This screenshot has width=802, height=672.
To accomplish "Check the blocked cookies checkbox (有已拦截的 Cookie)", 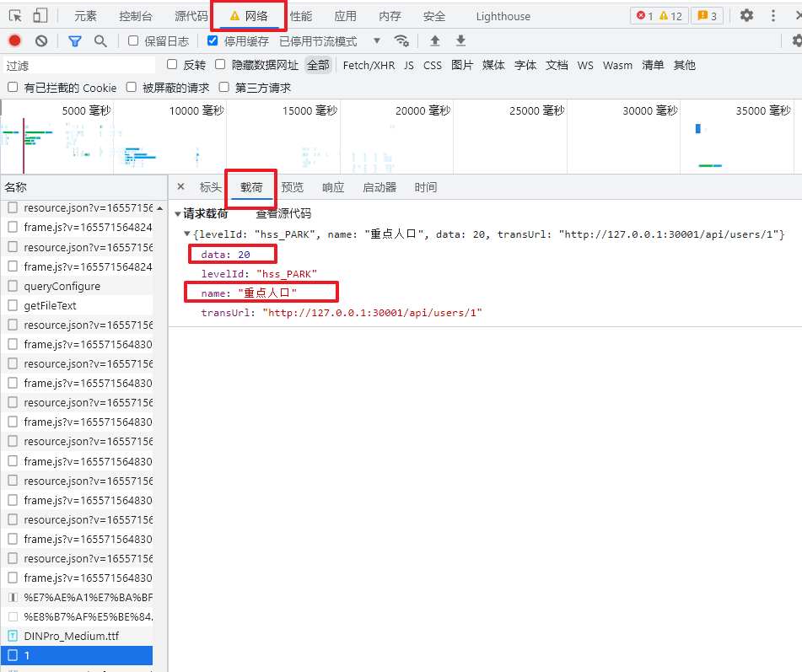I will [x=13, y=88].
